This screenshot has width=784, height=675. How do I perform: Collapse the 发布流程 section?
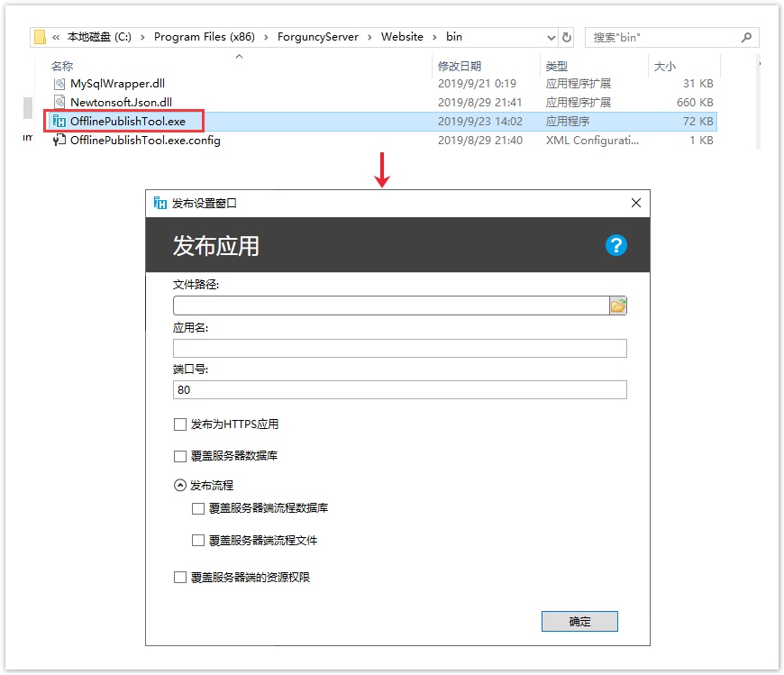click(x=180, y=485)
